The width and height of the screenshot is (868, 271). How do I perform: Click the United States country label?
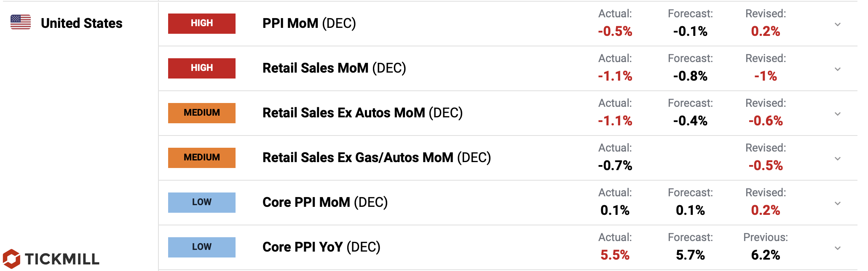[82, 23]
